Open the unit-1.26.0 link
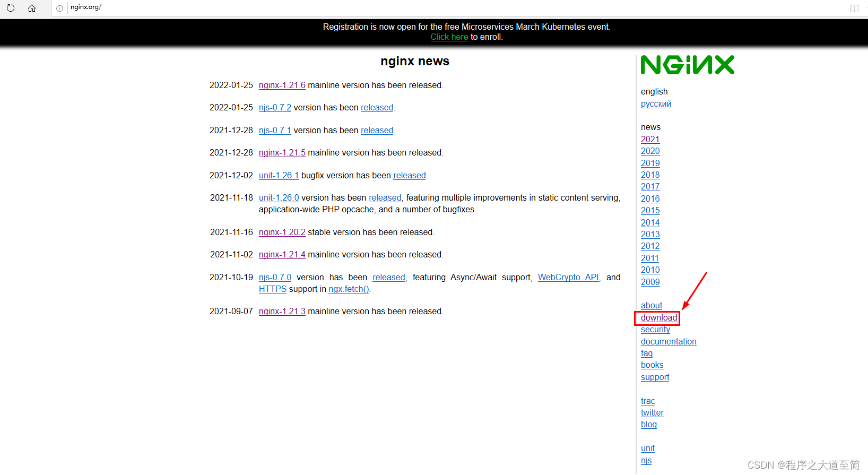868x475 pixels. coord(279,198)
